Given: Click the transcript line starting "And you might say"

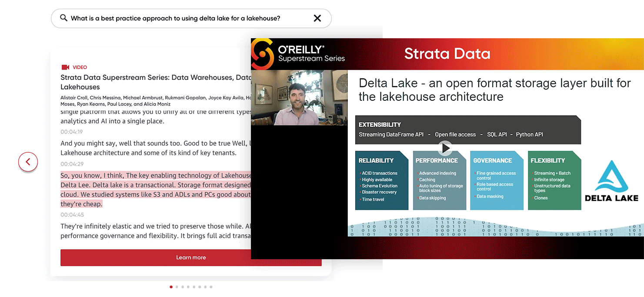Looking at the screenshot, I should coord(156,148).
